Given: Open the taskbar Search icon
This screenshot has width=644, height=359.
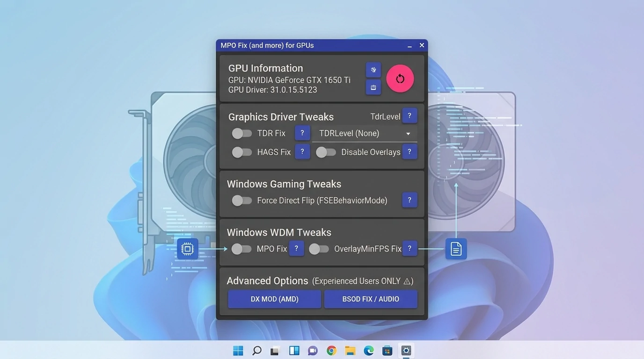Looking at the screenshot, I should point(257,351).
